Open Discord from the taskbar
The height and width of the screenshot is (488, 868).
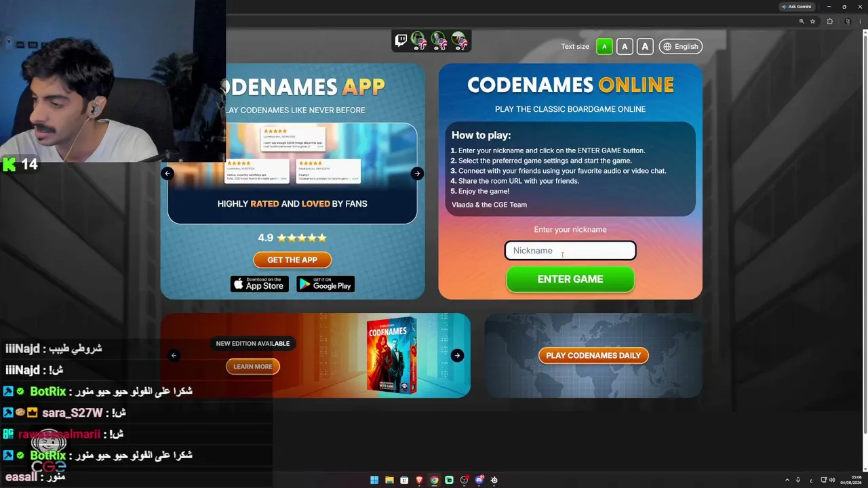(x=479, y=480)
